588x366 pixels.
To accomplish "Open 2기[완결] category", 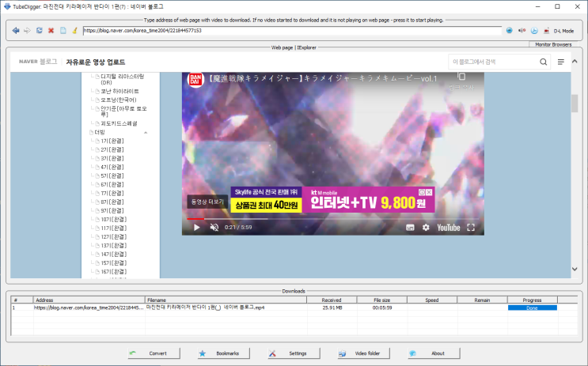I will pyautogui.click(x=112, y=149).
